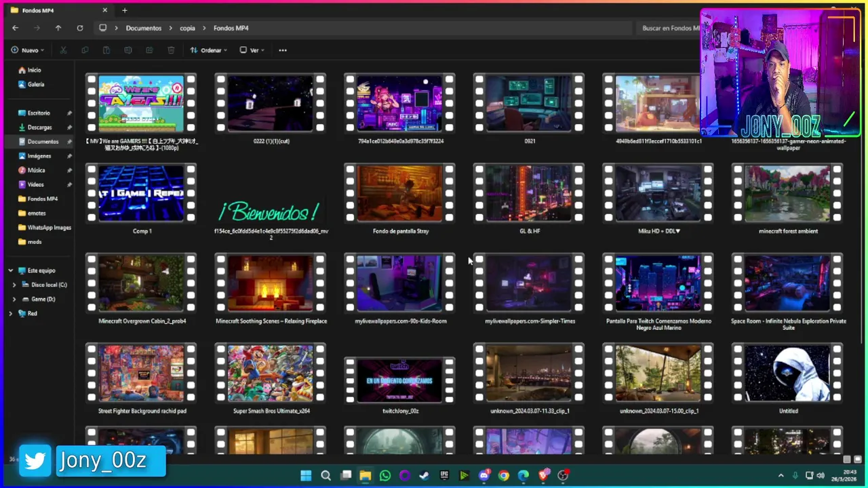Click the volume speaker icon in the system tray
Image resolution: width=868 pixels, height=488 pixels.
[x=821, y=476]
